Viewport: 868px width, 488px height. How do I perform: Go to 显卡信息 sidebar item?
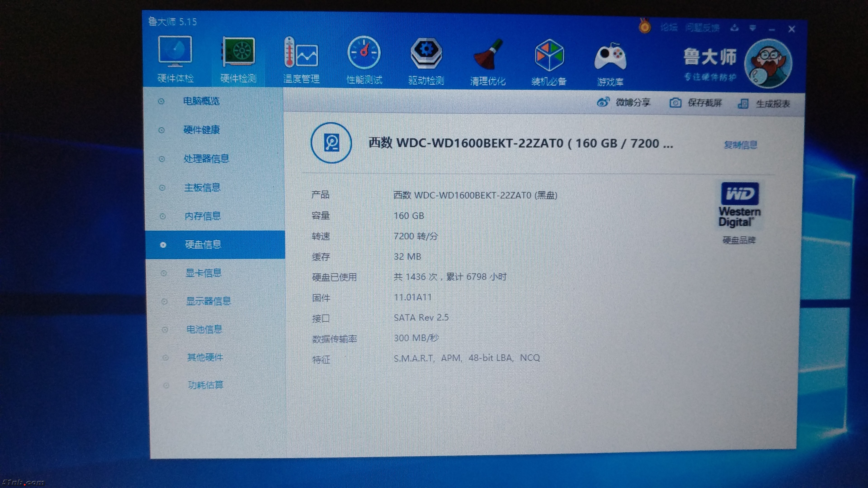click(x=203, y=273)
